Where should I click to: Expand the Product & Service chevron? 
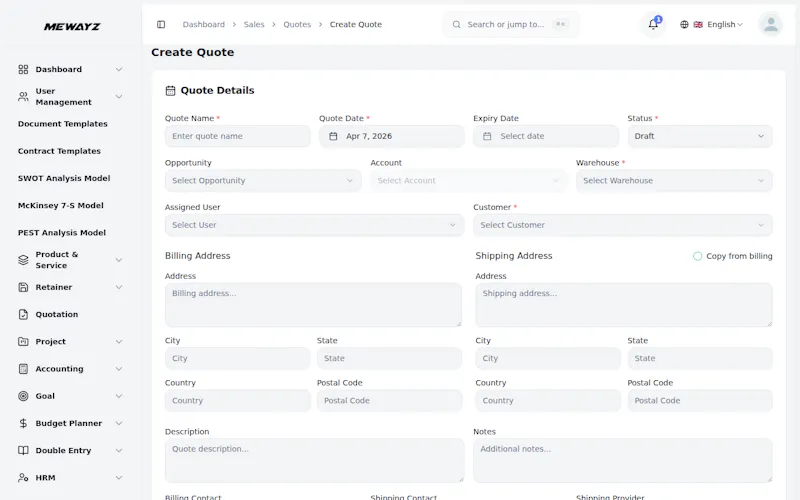119,260
